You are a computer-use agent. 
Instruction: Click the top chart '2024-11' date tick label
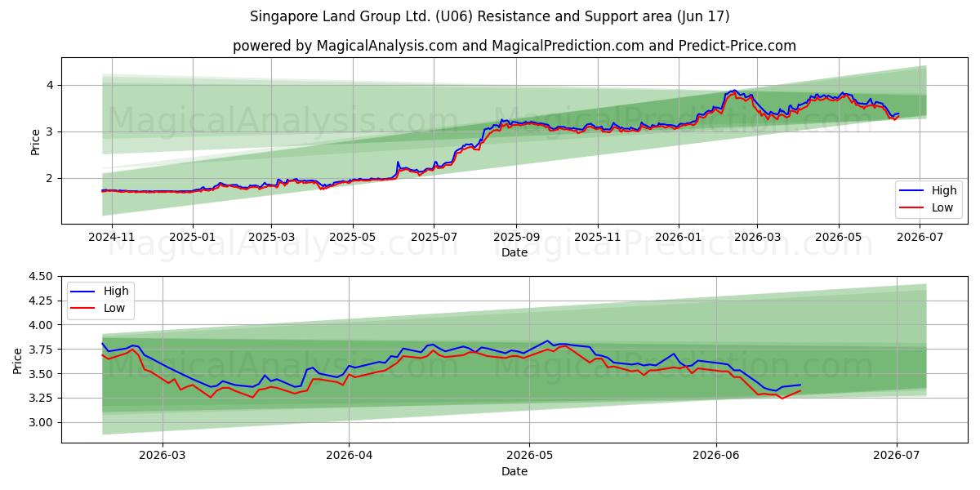click(112, 237)
